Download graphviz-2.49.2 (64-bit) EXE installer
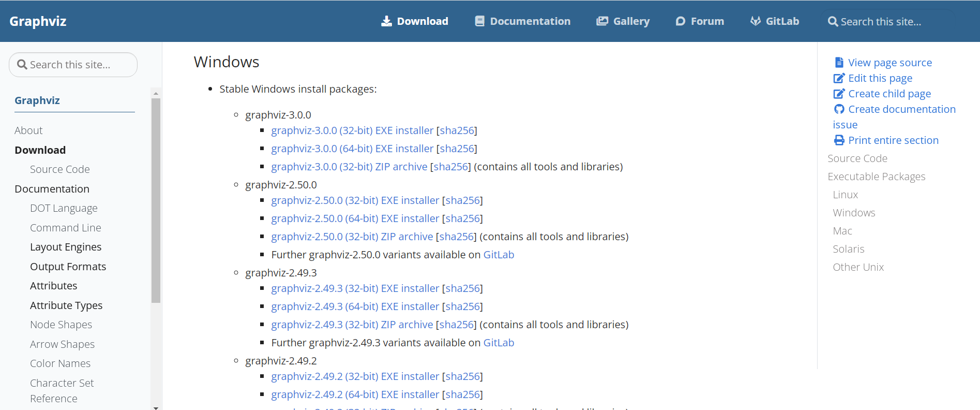The image size is (980, 410). 355,394
